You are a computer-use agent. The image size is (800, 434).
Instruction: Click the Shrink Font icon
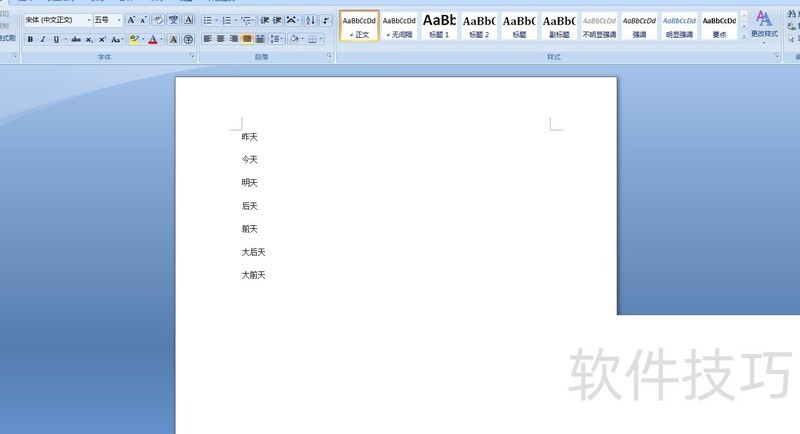click(143, 20)
